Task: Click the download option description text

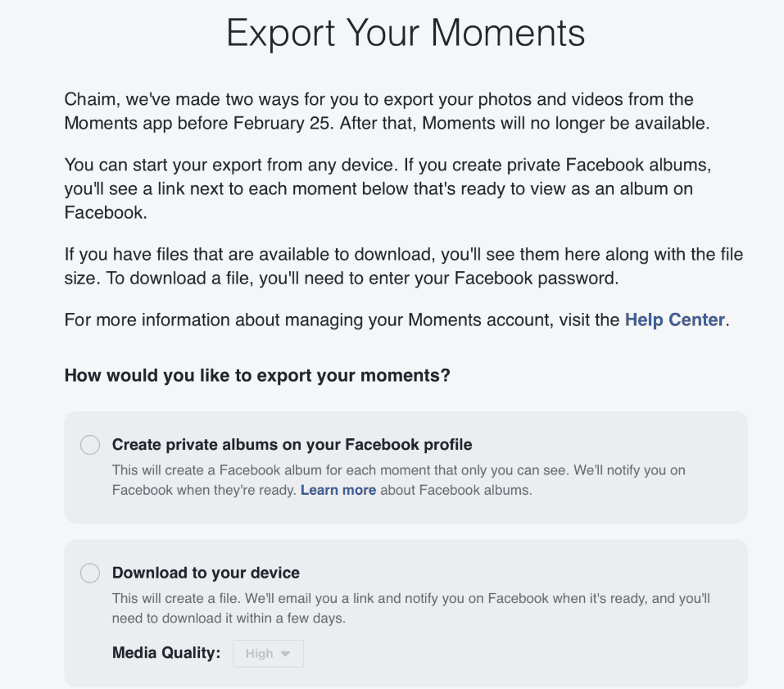Action: pyautogui.click(x=410, y=599)
